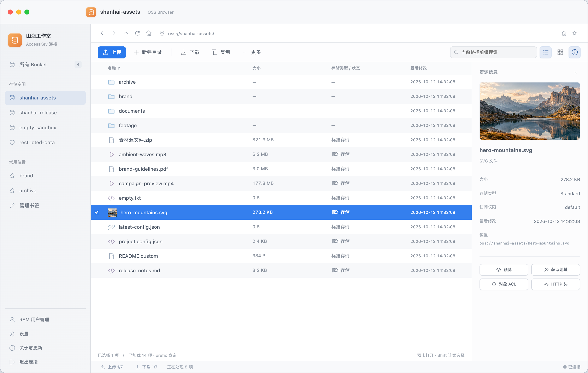The height and width of the screenshot is (373, 588).
Task: Click 退出连接 to disconnect
Action: click(45, 362)
